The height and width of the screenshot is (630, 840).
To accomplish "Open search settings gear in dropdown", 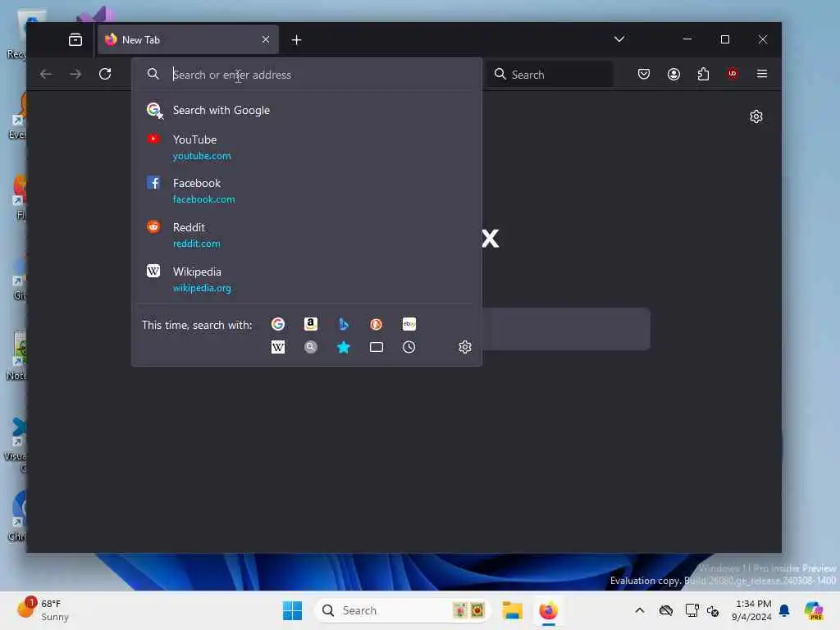I will point(465,347).
